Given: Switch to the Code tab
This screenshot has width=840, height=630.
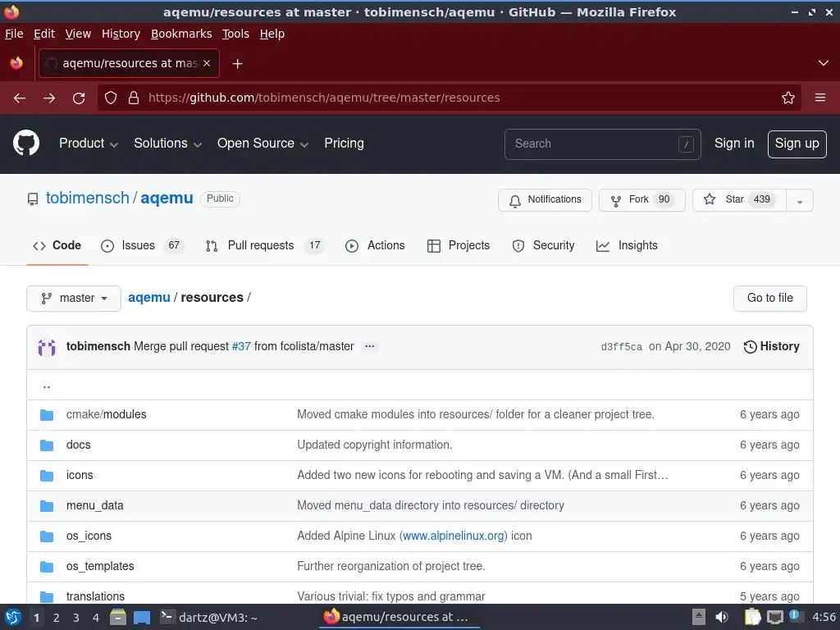Looking at the screenshot, I should click(57, 245).
